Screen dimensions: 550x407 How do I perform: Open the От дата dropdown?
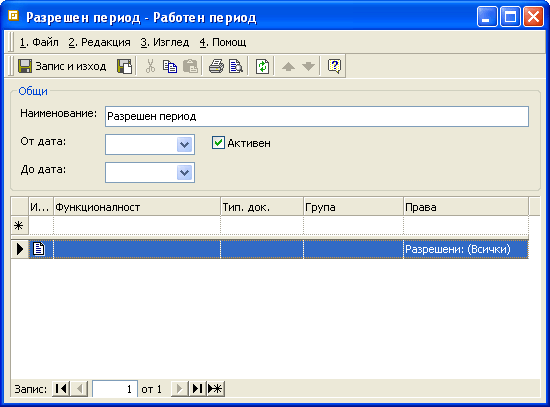point(185,144)
